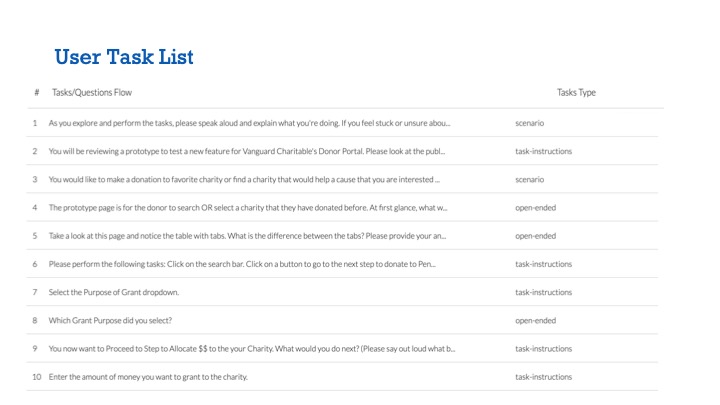Click "scenario" type in row 1
This screenshot has height=405, width=720.
tap(529, 123)
